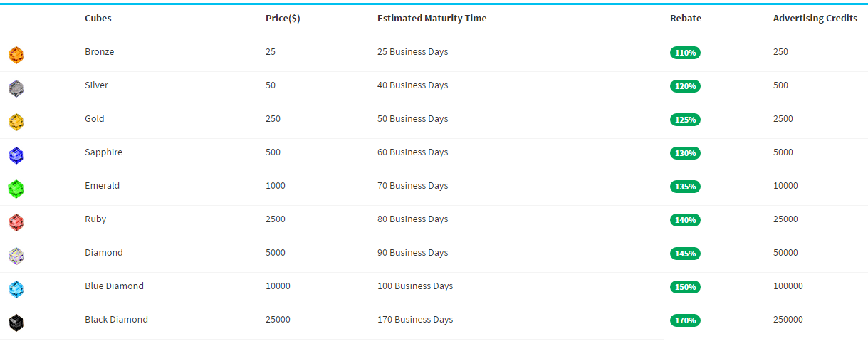This screenshot has width=868, height=344.
Task: Select the Blue Diamond cube icon
Action: (16, 289)
